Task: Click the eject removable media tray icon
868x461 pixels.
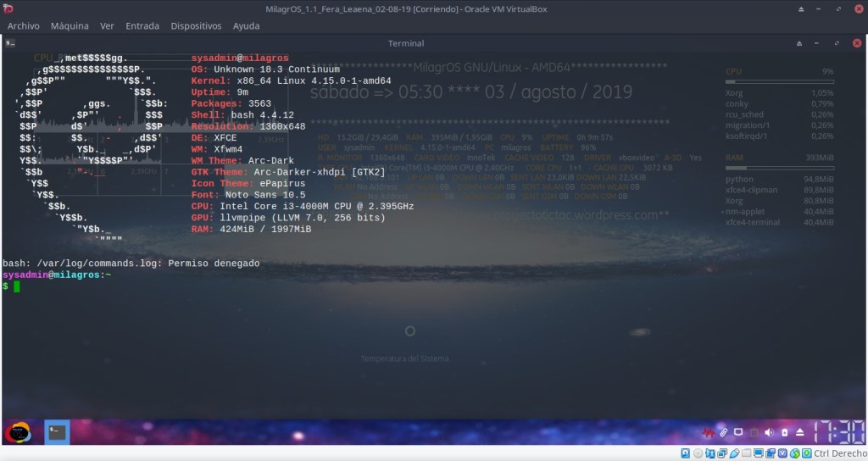Action: tap(799, 432)
